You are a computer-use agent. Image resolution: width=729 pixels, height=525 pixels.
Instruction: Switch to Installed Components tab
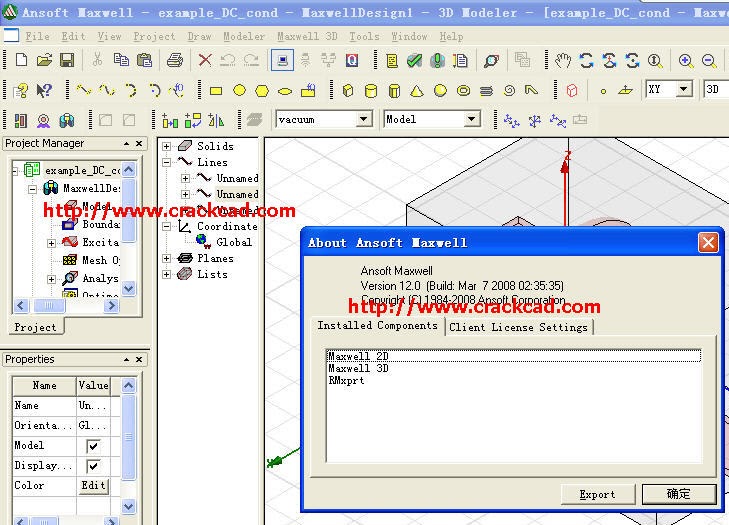click(x=378, y=326)
